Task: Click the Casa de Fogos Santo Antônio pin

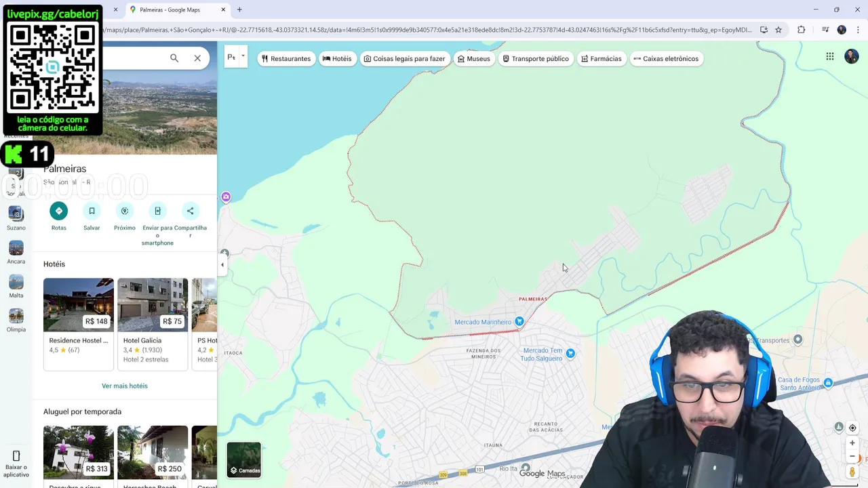Action: pyautogui.click(x=828, y=383)
